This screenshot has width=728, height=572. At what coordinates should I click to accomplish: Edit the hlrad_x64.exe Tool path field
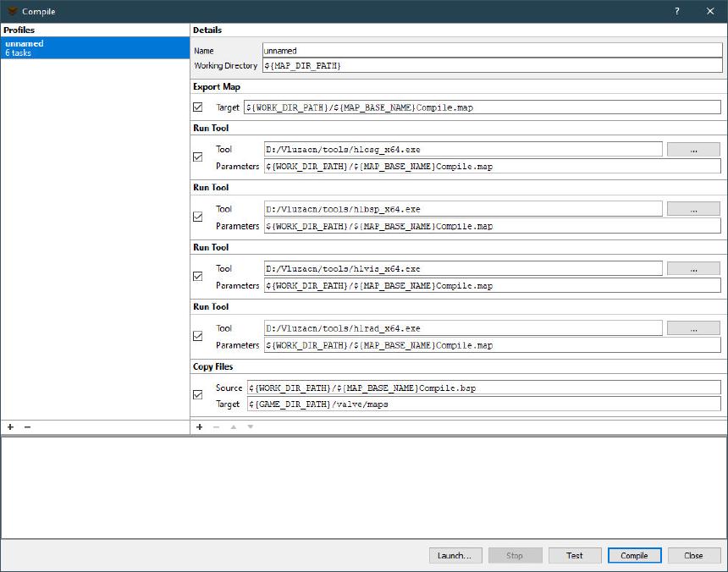(463, 328)
